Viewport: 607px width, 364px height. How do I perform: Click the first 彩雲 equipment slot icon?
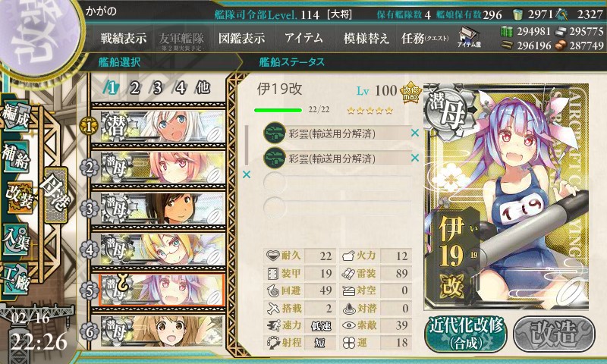(x=274, y=133)
